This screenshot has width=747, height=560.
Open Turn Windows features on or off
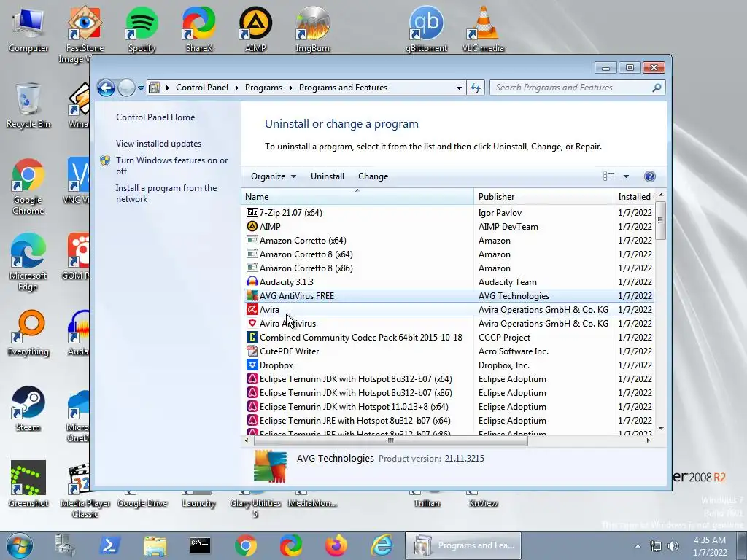172,166
